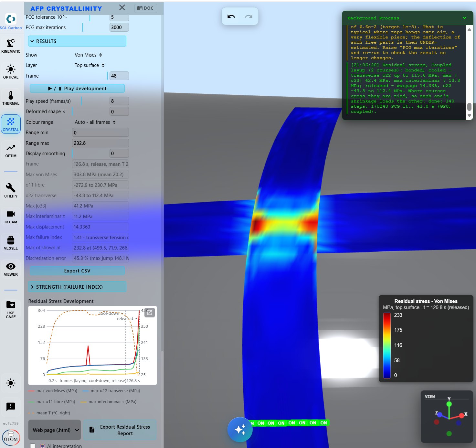This screenshot has height=448, width=476.
Task: Toggle max von Mises legend series
Action: pyautogui.click(x=53, y=391)
